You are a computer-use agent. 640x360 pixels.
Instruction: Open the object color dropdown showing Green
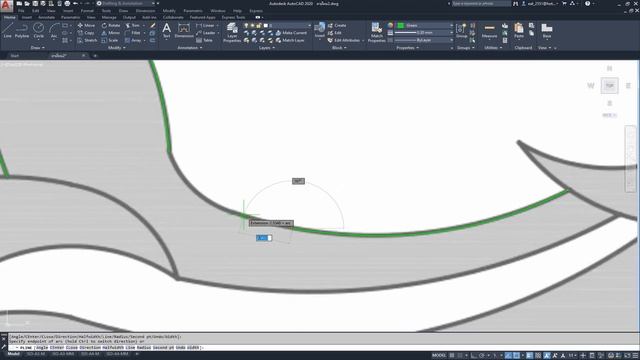pyautogui.click(x=425, y=25)
